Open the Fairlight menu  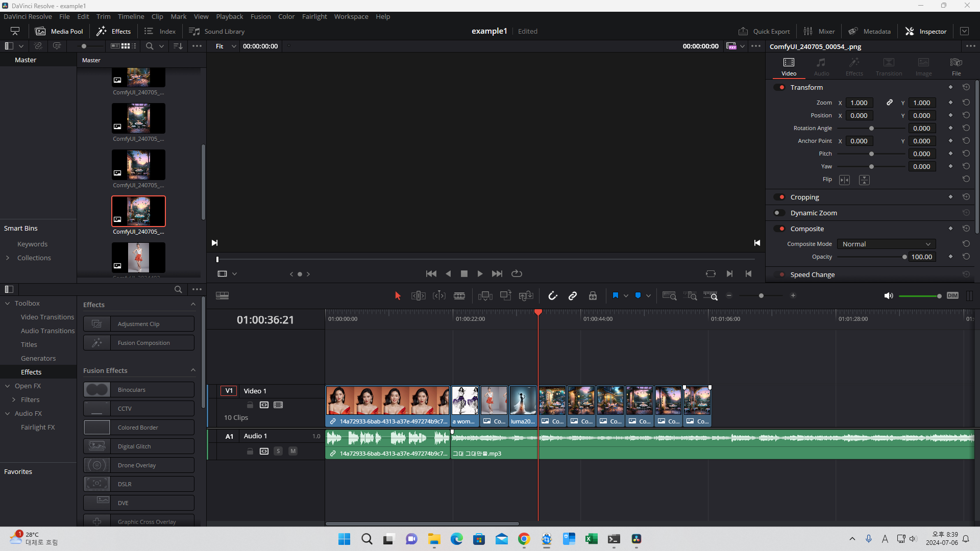(314, 17)
